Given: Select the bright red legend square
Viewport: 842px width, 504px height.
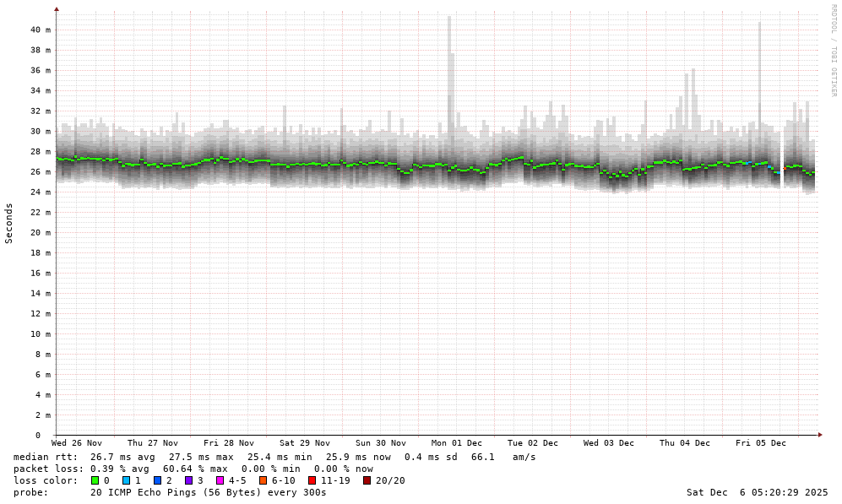Looking at the screenshot, I should 312,480.
